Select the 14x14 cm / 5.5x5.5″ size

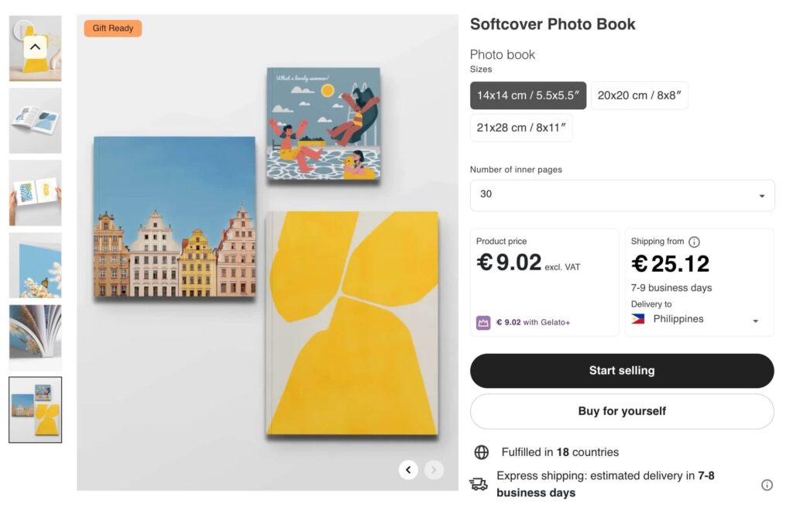pos(528,95)
